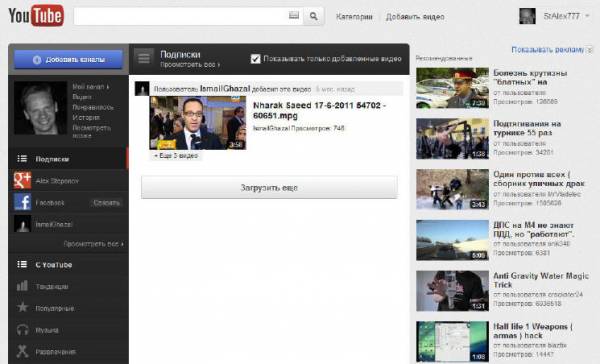Open the Категории menu item

coord(354,17)
